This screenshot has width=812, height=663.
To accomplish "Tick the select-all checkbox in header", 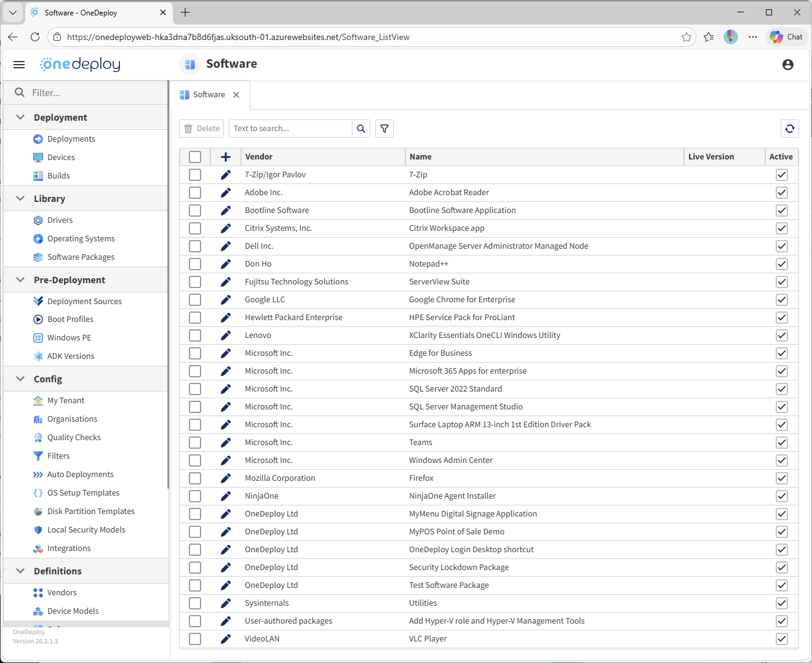I will (195, 157).
